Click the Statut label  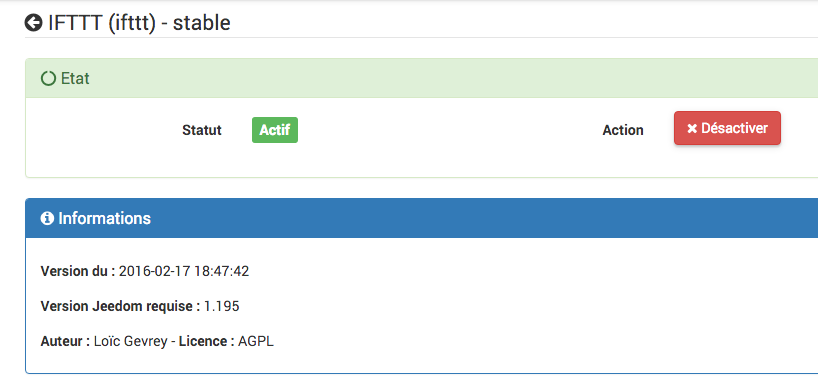coord(202,130)
